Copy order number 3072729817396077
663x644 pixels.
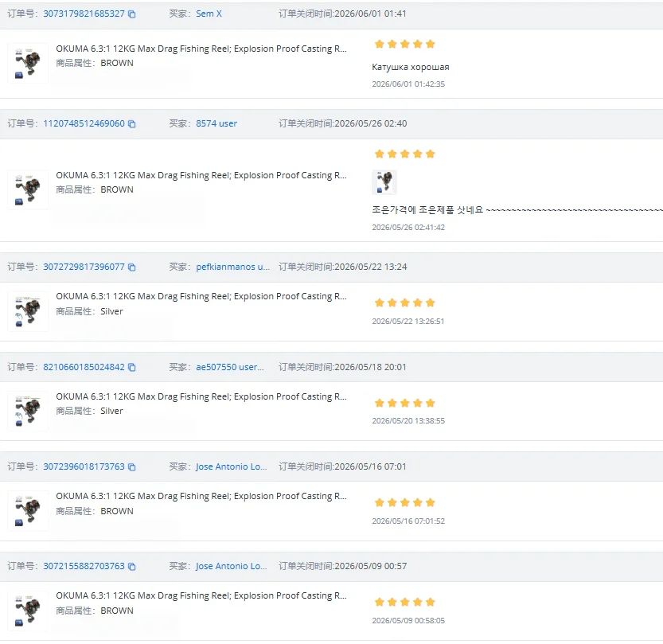(x=132, y=267)
